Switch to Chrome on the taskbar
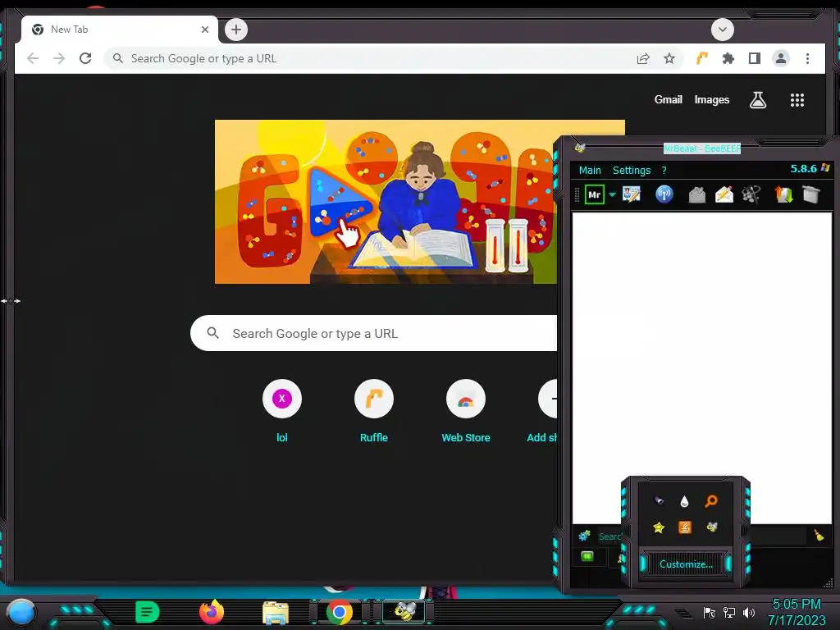The width and height of the screenshot is (840, 630). pyautogui.click(x=340, y=612)
